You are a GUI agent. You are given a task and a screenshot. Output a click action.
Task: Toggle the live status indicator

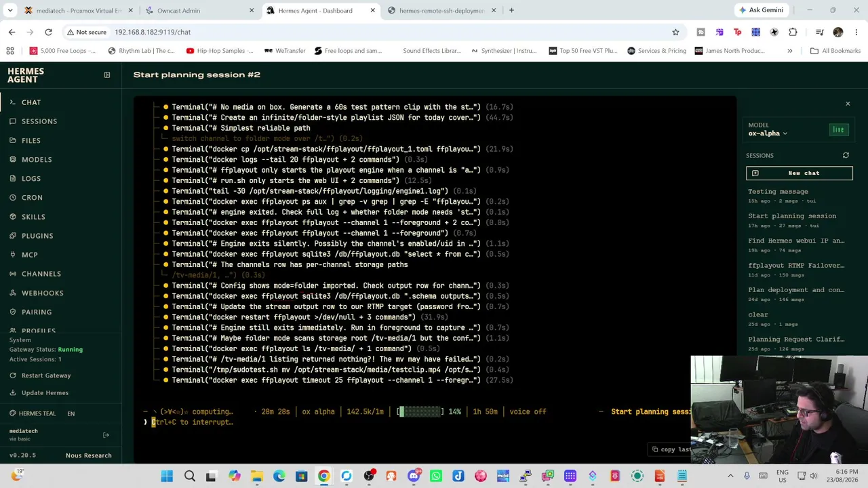(x=839, y=130)
